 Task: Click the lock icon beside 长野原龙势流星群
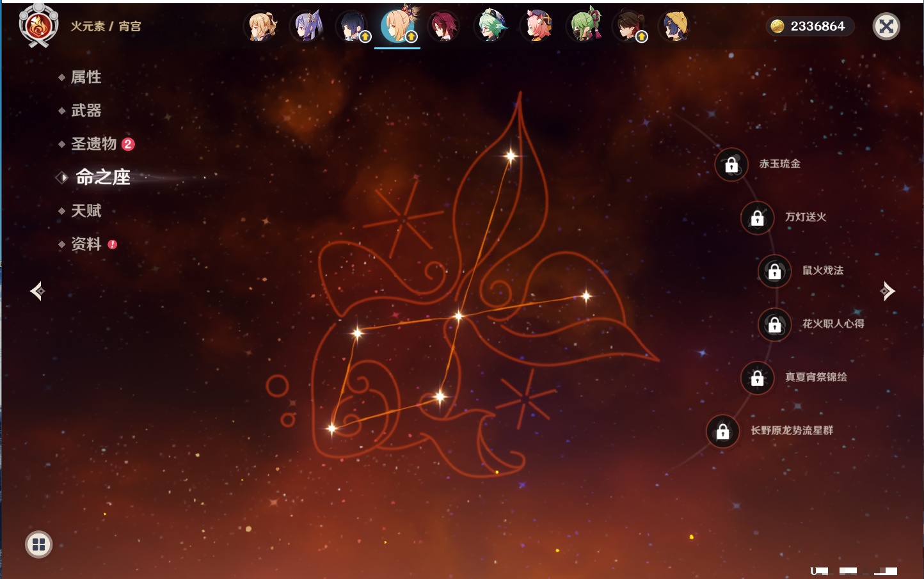point(723,431)
